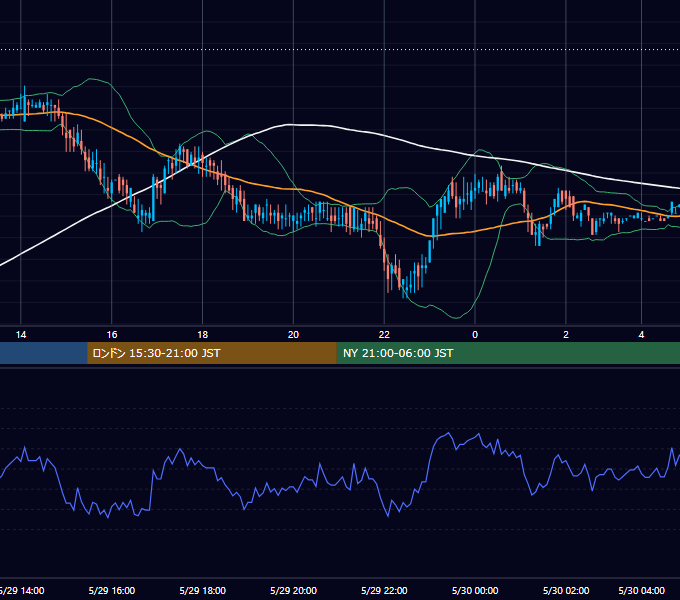Screen dimensions: 680x600
Task: Click the 5/29 14:00 date label
Action: pos(21,591)
